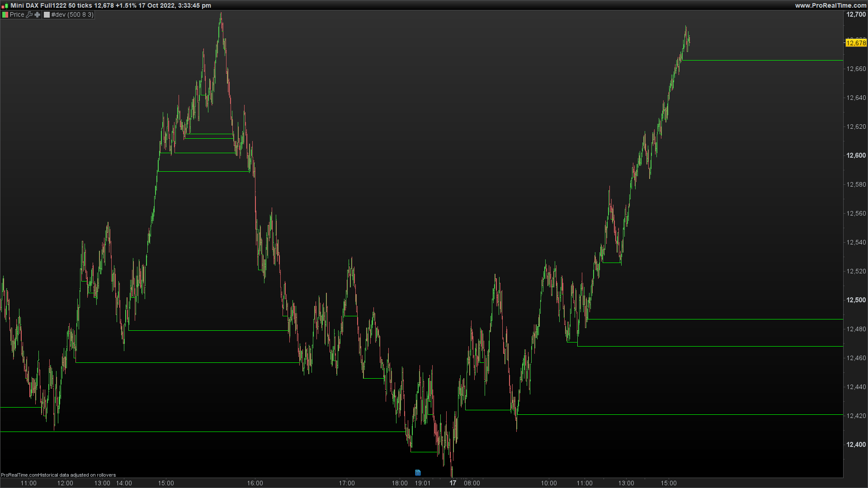
Task: Click the plus icon to add an indicator
Action: click(38, 14)
